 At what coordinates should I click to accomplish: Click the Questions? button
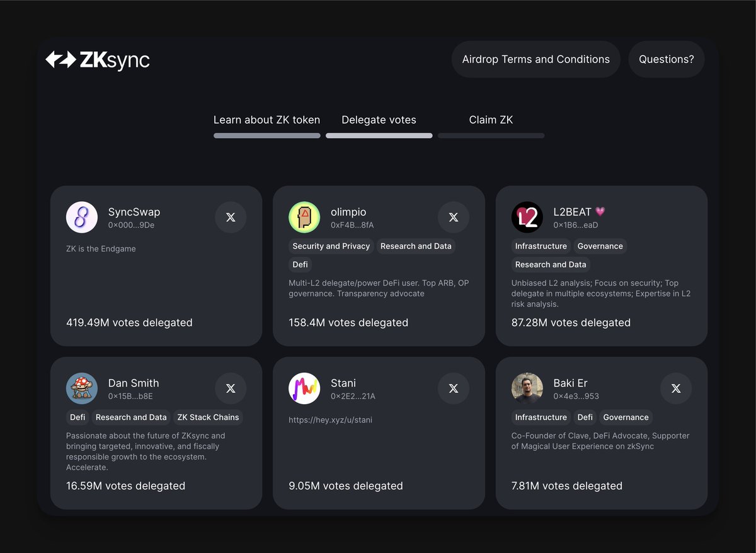pos(667,59)
